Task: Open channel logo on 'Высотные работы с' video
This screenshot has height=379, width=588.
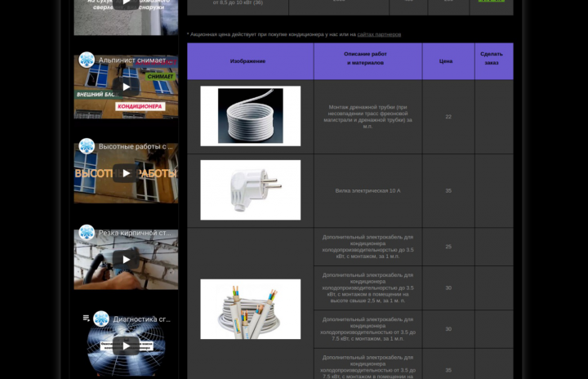Action: tap(87, 146)
